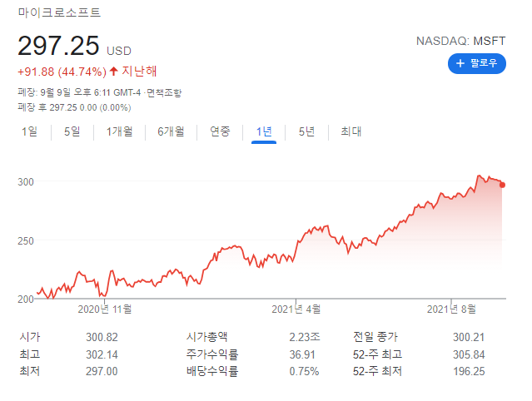This screenshot has width=532, height=401.
Task: Click the red endpoint dot on chart
Action: pyautogui.click(x=502, y=185)
